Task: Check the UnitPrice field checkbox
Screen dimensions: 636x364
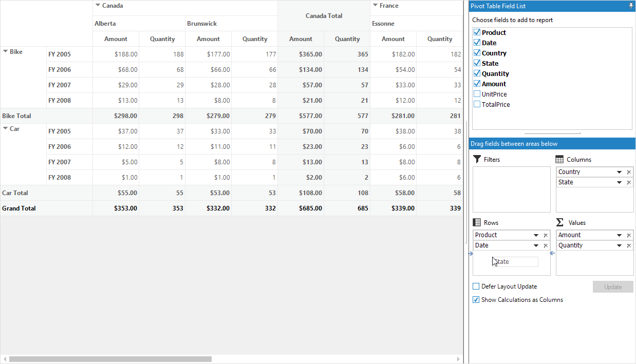Action: [x=477, y=94]
